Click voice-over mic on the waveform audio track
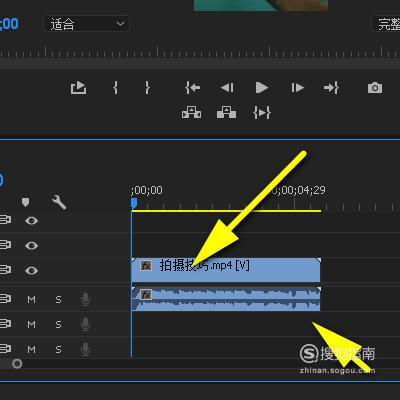This screenshot has height=400, width=400. tap(85, 299)
